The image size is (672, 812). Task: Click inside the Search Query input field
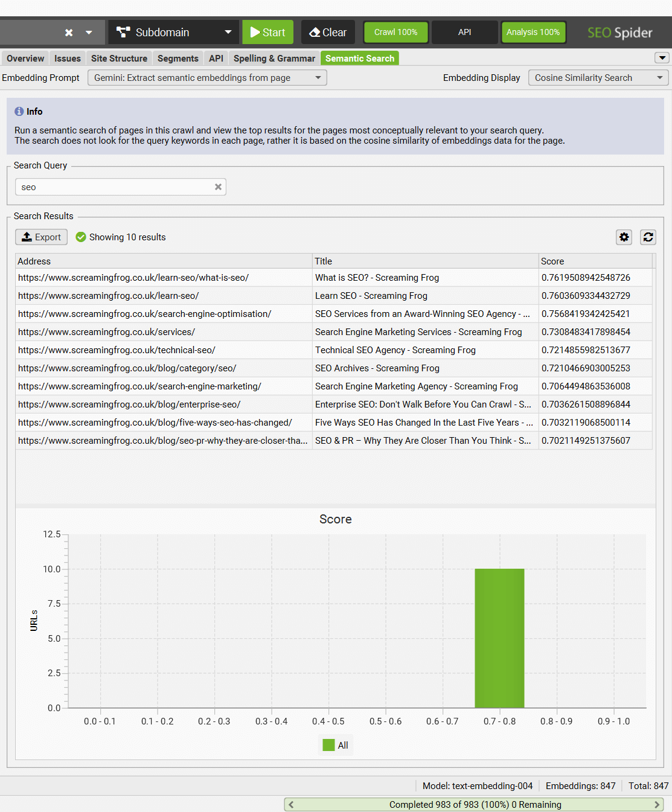[x=109, y=187]
